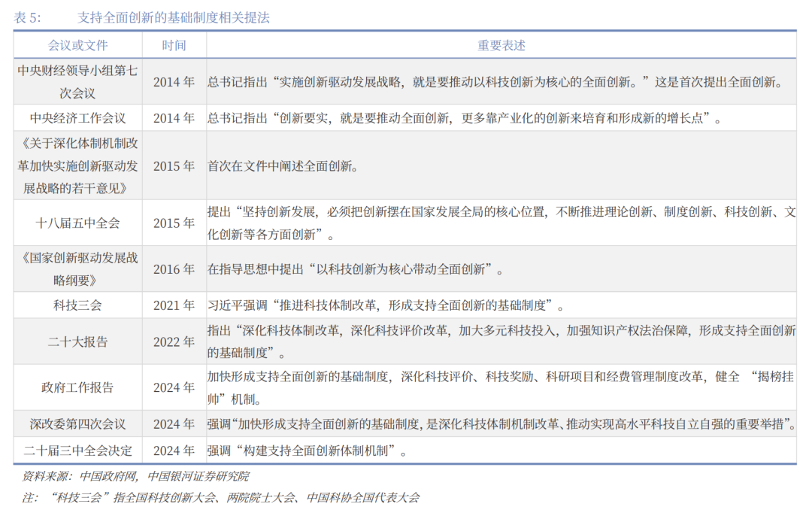Click the 表 5 label
This screenshot has height=516, width=812.
point(28,17)
